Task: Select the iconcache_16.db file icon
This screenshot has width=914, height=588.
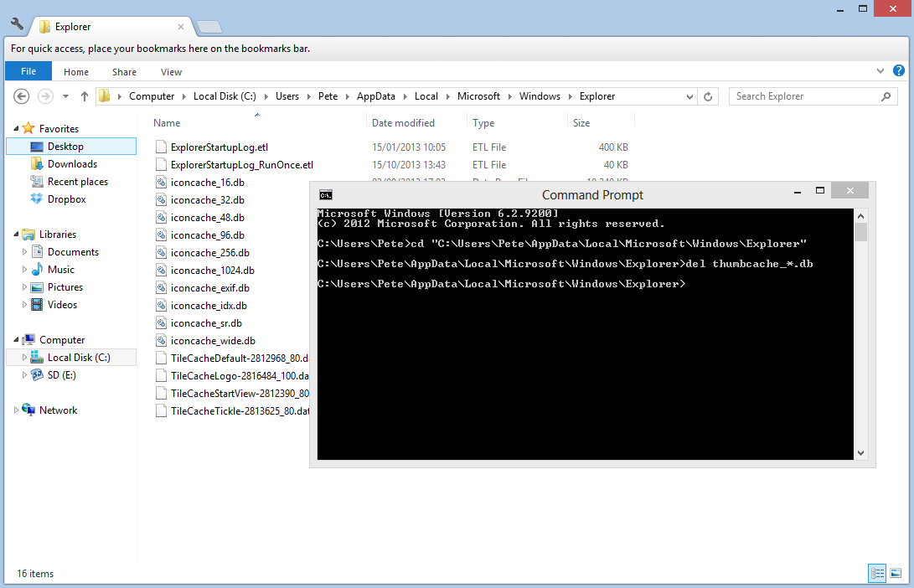Action: [162, 182]
